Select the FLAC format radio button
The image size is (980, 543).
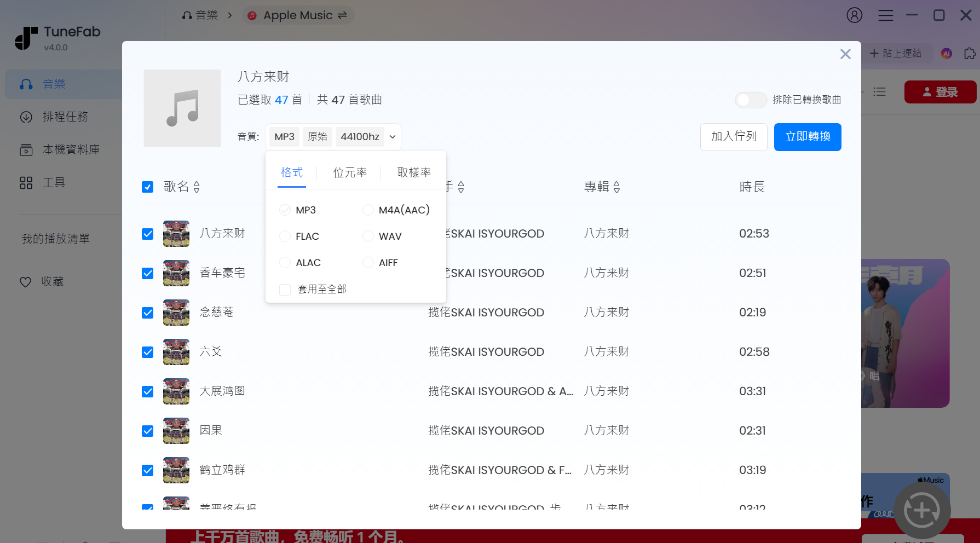pos(285,236)
